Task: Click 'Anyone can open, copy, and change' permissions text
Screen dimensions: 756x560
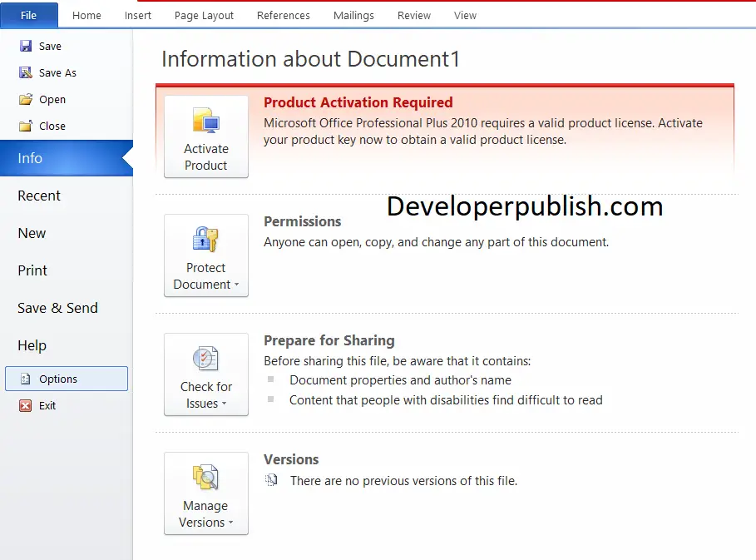Action: (437, 242)
